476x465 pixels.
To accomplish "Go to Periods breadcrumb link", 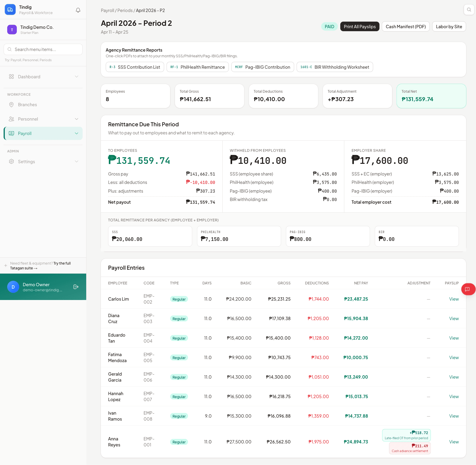I will (x=125, y=10).
